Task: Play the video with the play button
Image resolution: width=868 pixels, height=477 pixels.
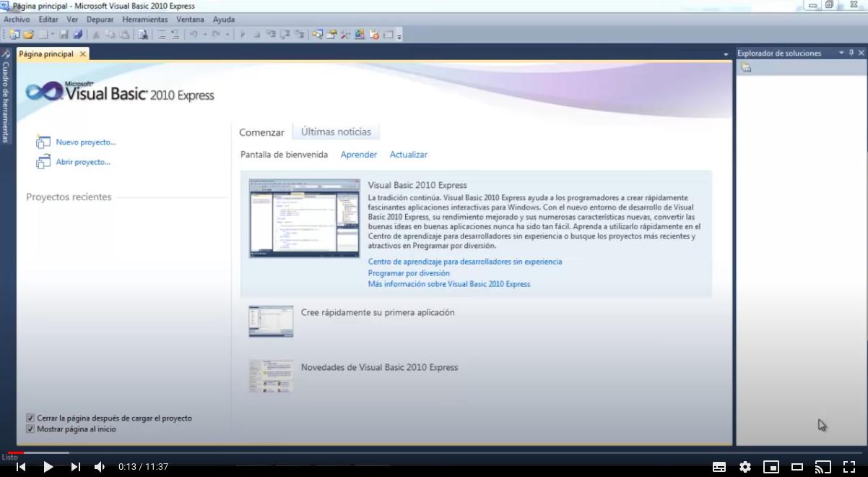Action: 48,467
